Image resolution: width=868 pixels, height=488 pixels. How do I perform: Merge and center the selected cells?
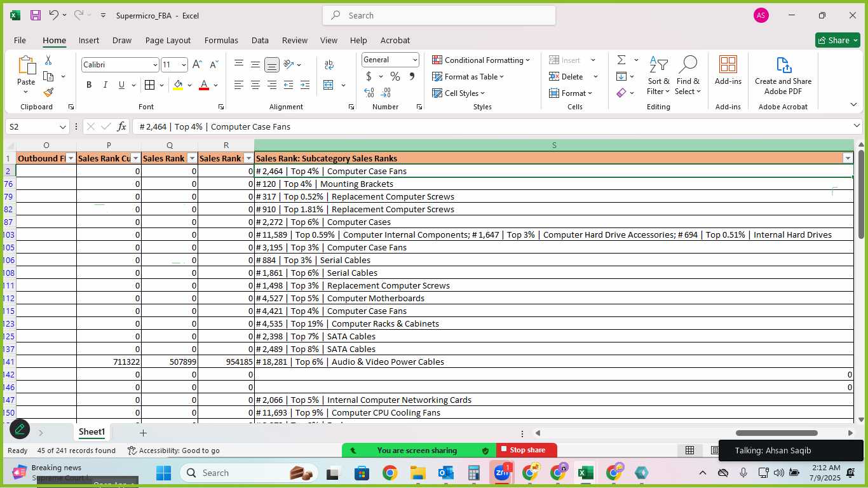pos(329,85)
